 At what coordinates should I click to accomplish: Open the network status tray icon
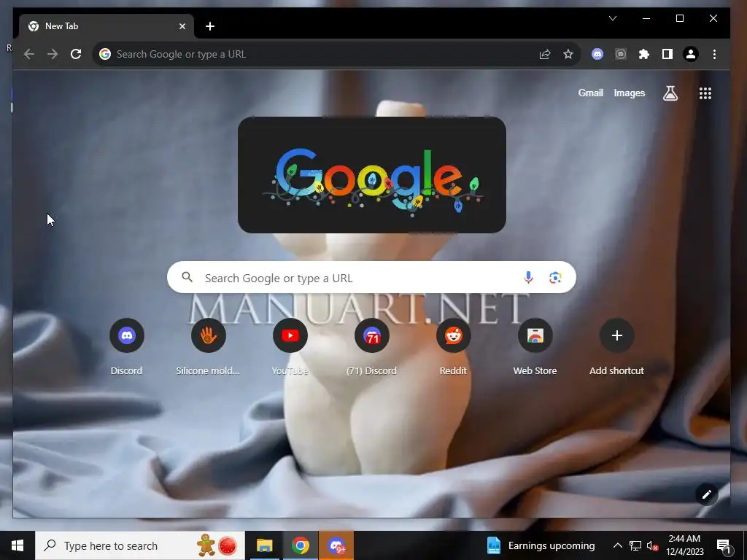[x=635, y=545]
